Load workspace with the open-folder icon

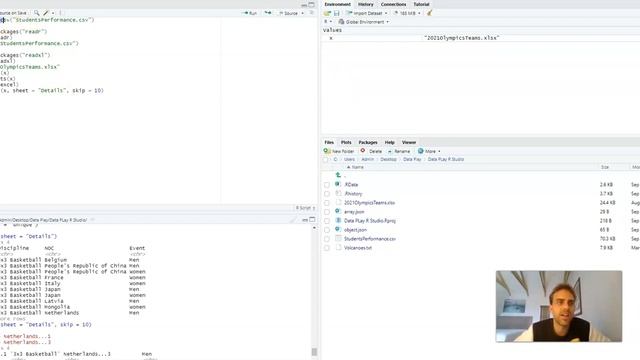tap(327, 13)
